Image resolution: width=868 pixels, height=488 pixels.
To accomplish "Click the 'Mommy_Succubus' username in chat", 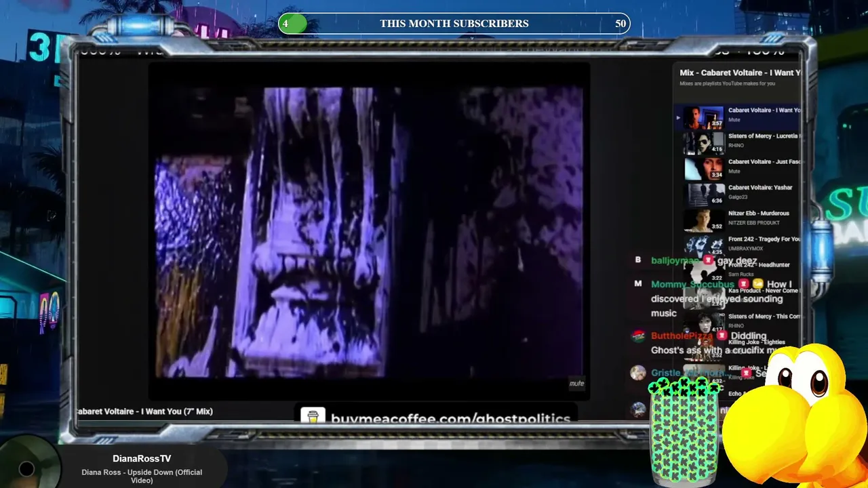I will point(692,285).
